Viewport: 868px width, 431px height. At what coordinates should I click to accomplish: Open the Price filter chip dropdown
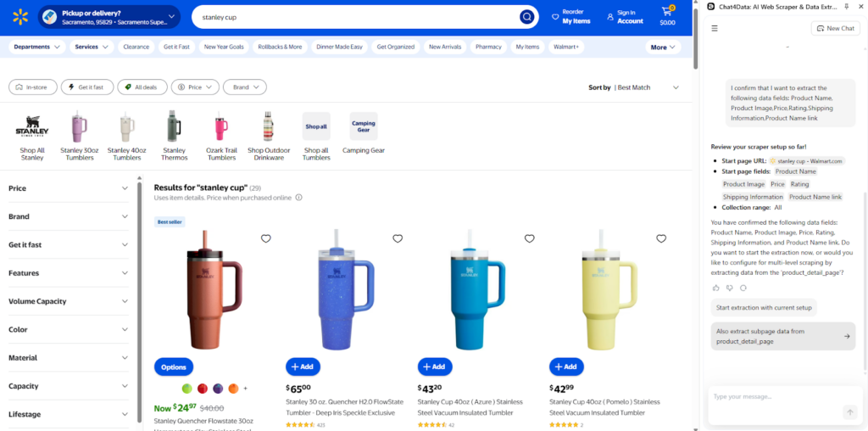195,87
